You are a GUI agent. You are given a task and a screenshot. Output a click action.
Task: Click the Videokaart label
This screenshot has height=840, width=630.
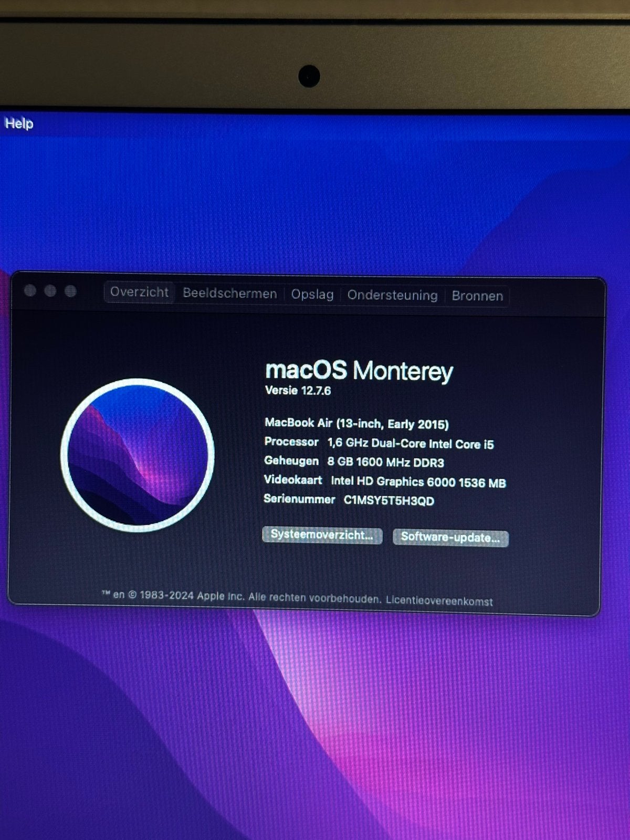coord(293,480)
